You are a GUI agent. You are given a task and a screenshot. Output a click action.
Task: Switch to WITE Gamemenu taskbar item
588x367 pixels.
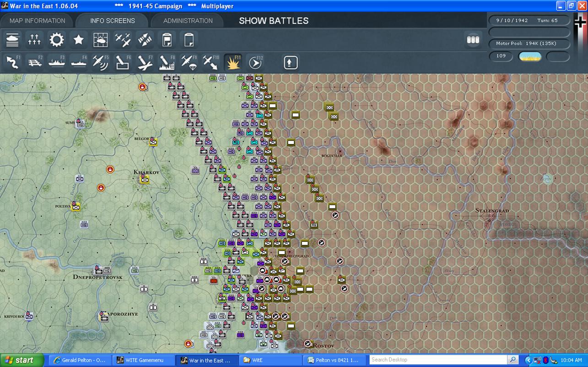(144, 360)
